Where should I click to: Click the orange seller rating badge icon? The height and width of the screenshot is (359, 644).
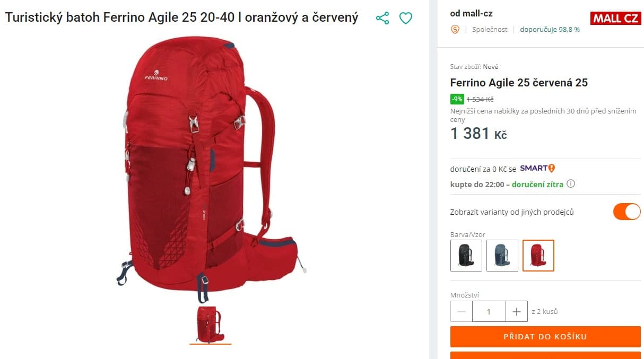[x=455, y=30]
